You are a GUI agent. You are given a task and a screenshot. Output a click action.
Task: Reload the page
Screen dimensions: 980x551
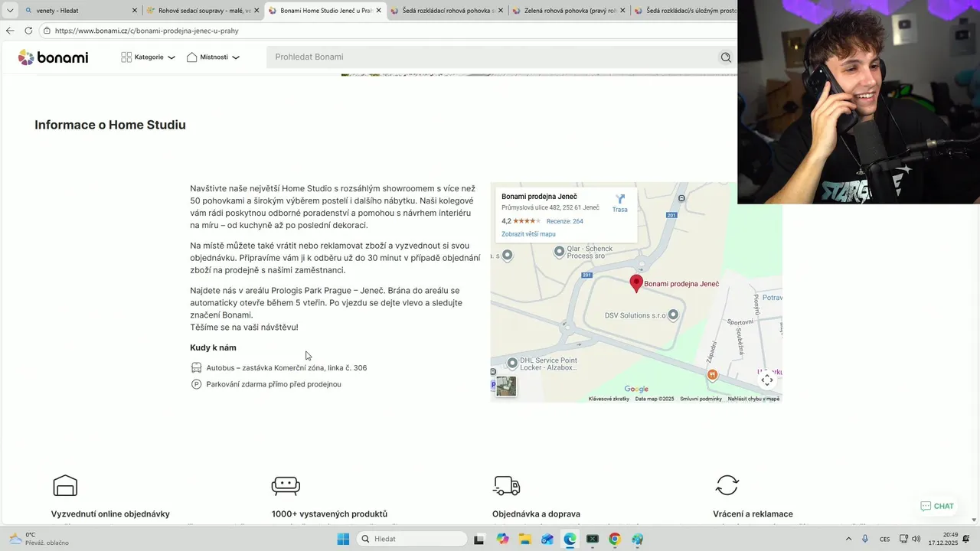pyautogui.click(x=28, y=31)
